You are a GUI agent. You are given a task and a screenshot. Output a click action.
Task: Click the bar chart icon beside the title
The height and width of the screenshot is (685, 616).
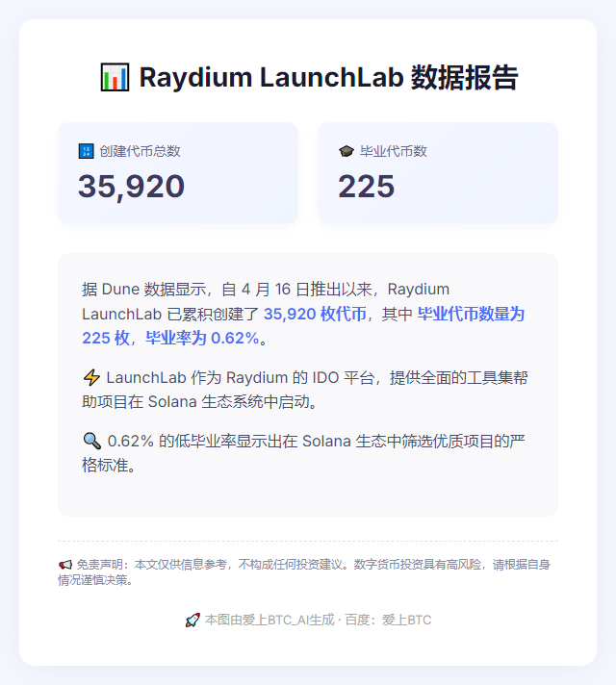[x=115, y=77]
